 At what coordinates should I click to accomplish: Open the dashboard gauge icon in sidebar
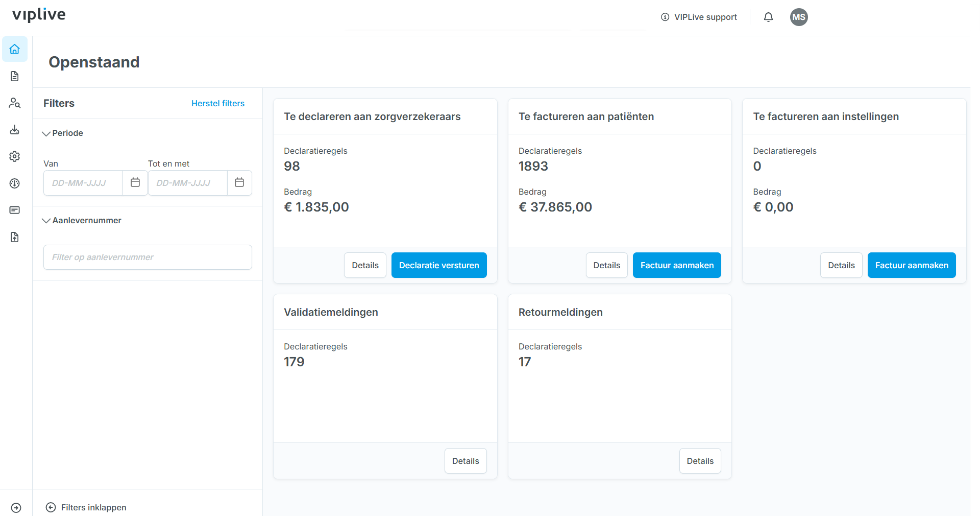(x=15, y=183)
